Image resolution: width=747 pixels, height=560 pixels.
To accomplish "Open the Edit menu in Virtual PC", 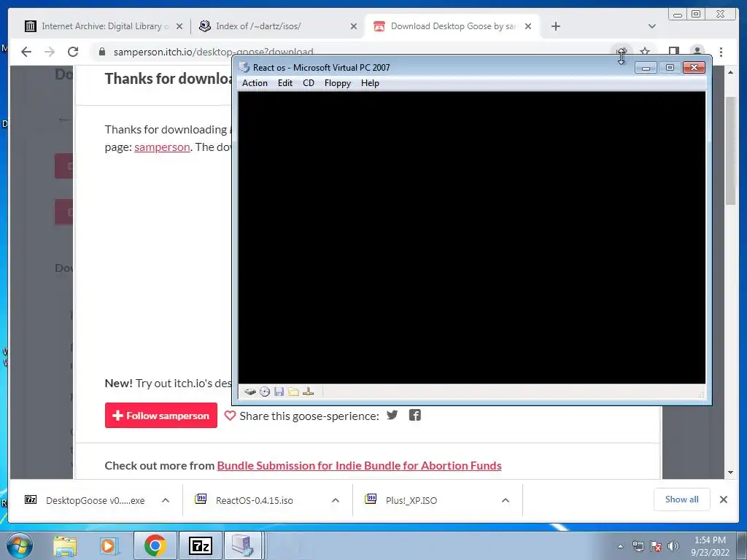I will coord(285,83).
